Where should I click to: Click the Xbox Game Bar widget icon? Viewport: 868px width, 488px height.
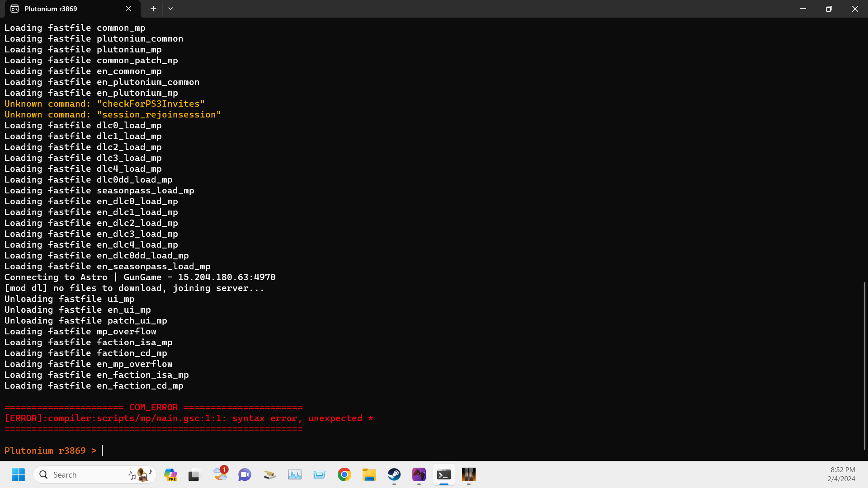pos(320,475)
